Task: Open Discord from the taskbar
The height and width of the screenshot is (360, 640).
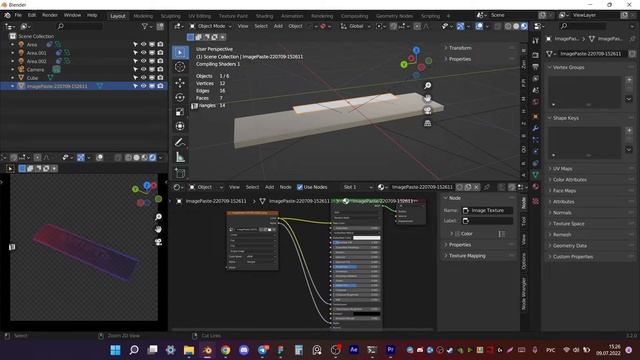Action: (x=244, y=350)
